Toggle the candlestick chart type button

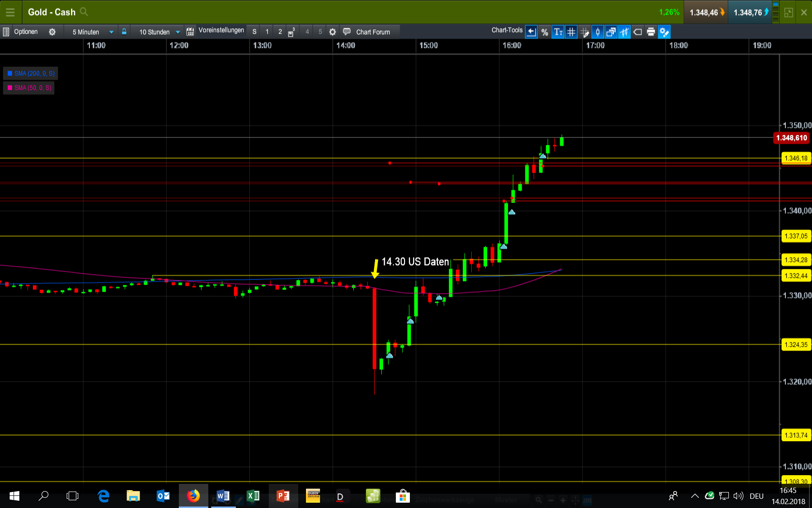pyautogui.click(x=598, y=32)
